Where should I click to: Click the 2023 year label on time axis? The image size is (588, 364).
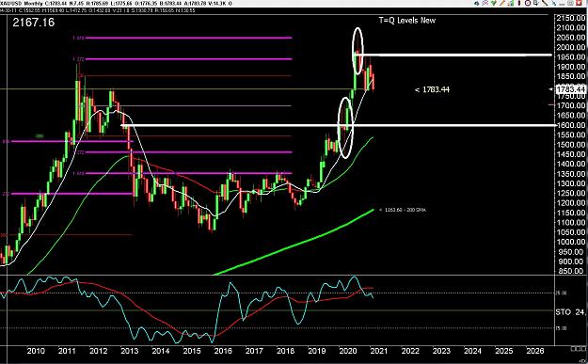click(x=441, y=351)
